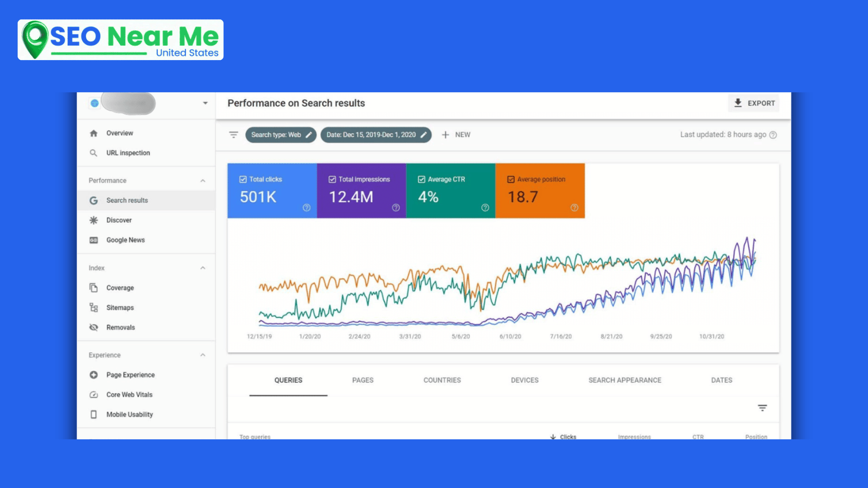The height and width of the screenshot is (488, 868).
Task: Open Google News icon in sidebar
Action: 94,240
